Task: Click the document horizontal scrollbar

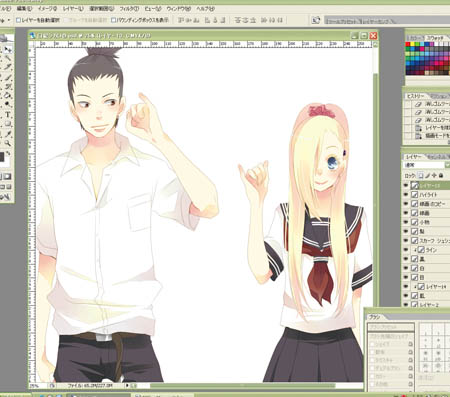Action: pyautogui.click(x=243, y=386)
